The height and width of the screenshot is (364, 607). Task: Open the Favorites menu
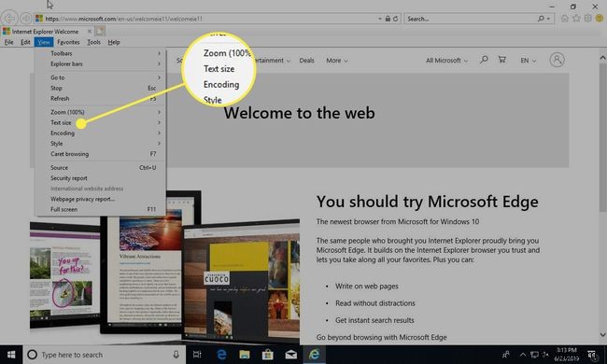point(68,42)
